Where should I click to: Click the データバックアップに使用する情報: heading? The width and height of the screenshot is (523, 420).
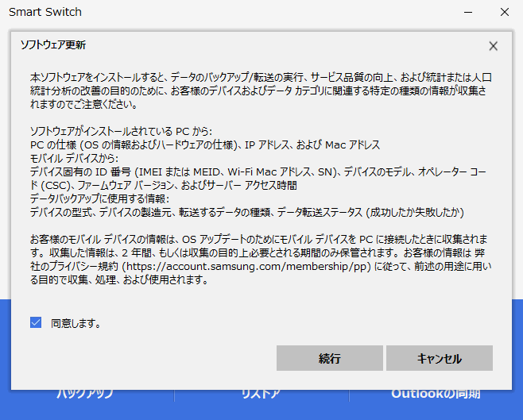99,198
